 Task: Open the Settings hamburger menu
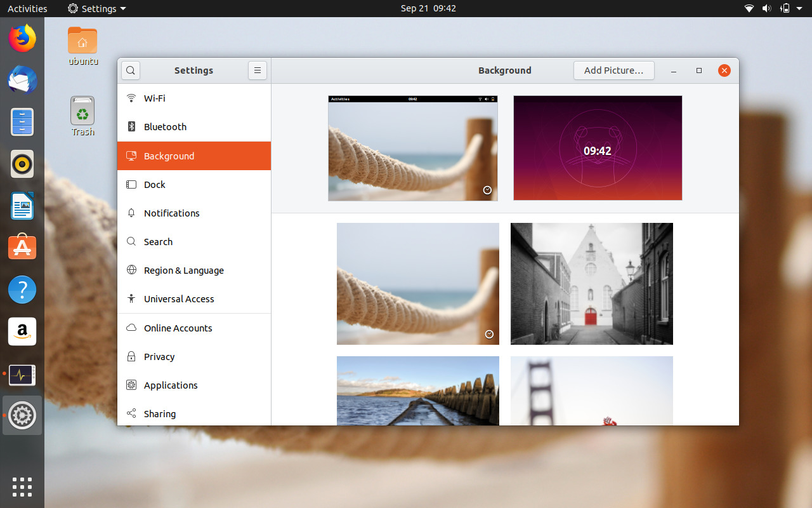(257, 70)
